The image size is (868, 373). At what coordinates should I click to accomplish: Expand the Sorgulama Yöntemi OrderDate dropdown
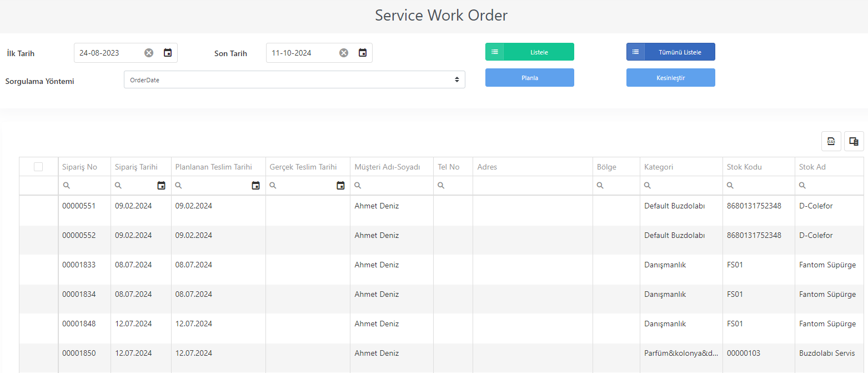[x=294, y=79]
